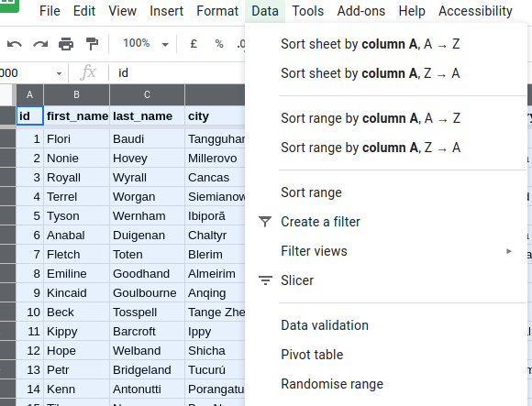This screenshot has width=532, height=406.
Task: Choose Sort sheet by column A, A → Z
Action: tap(386, 44)
